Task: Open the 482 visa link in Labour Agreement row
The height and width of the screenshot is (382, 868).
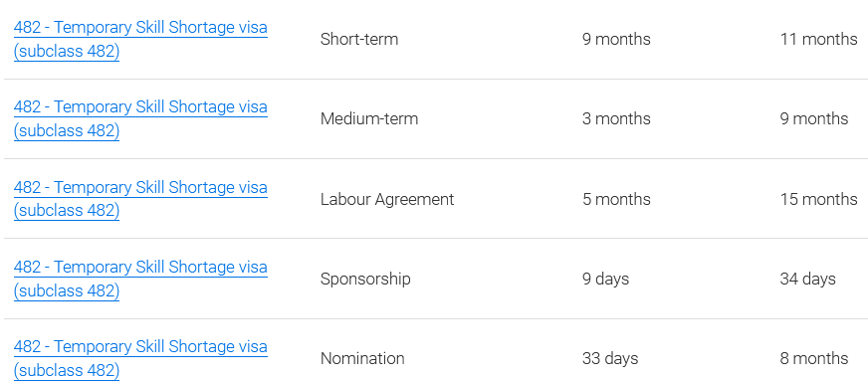Action: pos(140,199)
